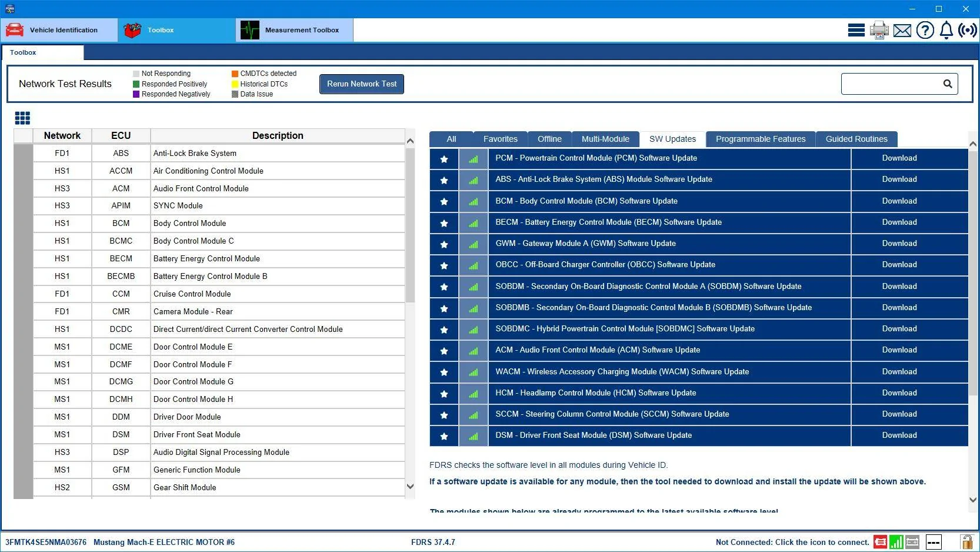Toggle favorite star for SCCM Software Update
This screenshot has width=980, height=552.
pyautogui.click(x=444, y=415)
